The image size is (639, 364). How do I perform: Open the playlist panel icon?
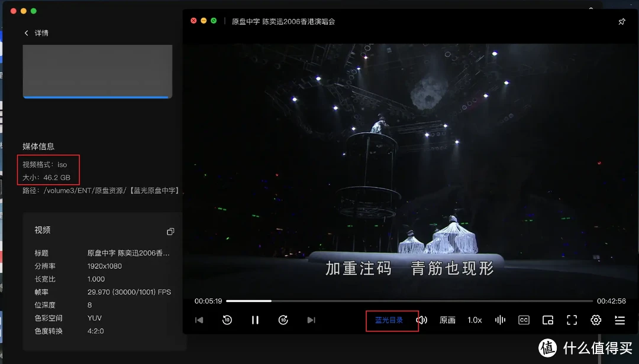tap(619, 320)
